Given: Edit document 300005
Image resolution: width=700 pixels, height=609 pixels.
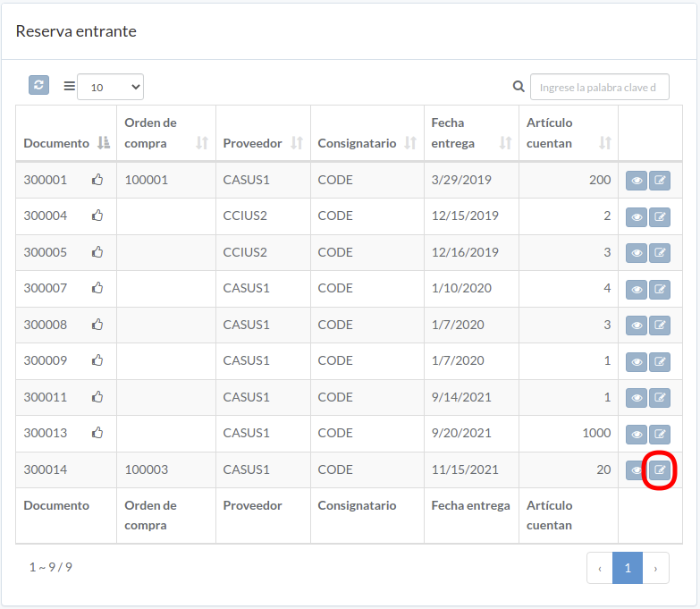Looking at the screenshot, I should pos(660,253).
